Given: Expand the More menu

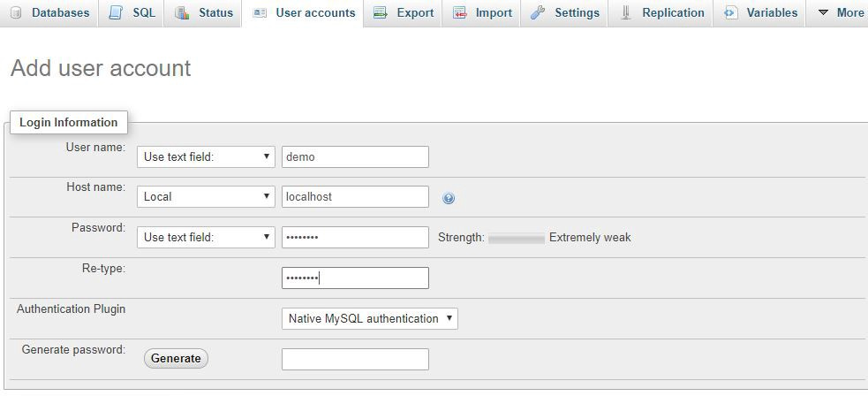Looking at the screenshot, I should 839,12.
